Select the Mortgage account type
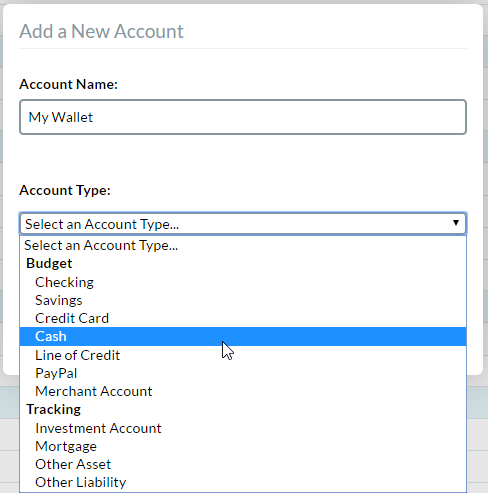The image size is (488, 493). pyautogui.click(x=243, y=446)
